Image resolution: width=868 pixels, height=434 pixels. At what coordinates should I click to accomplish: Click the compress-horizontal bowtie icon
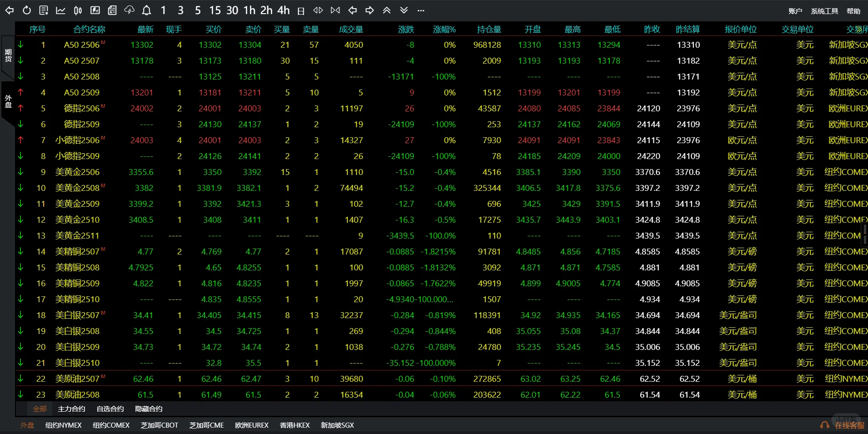[x=335, y=10]
